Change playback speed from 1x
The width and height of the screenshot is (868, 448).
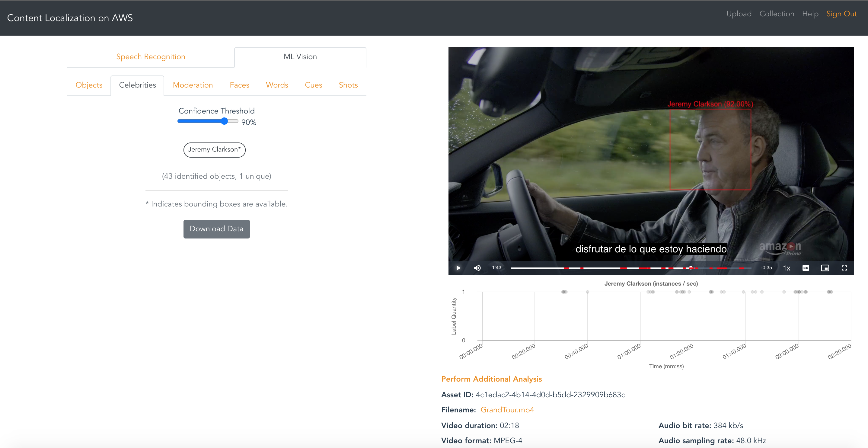pos(787,268)
